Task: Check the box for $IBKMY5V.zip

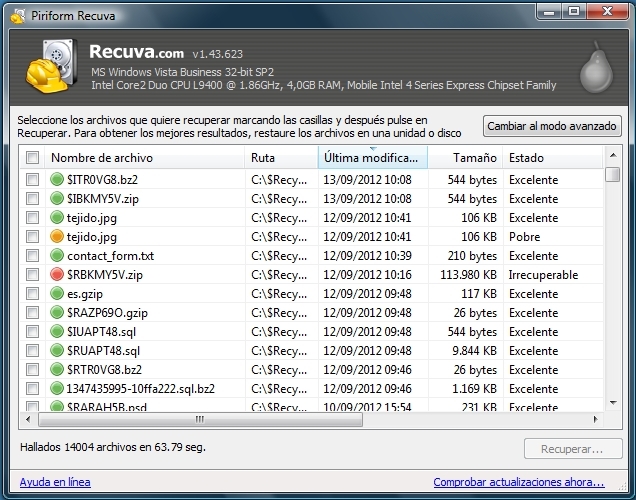Action: [32, 198]
